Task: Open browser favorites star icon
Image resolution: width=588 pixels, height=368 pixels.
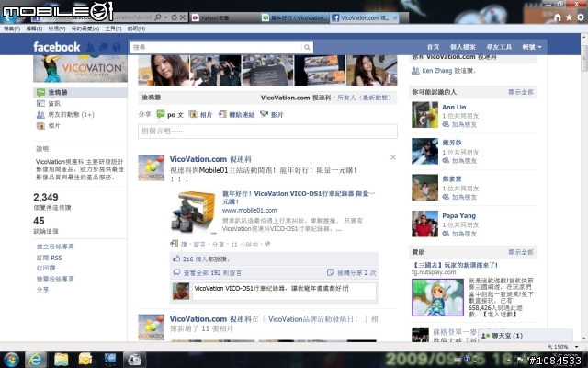Action: tap(569, 17)
